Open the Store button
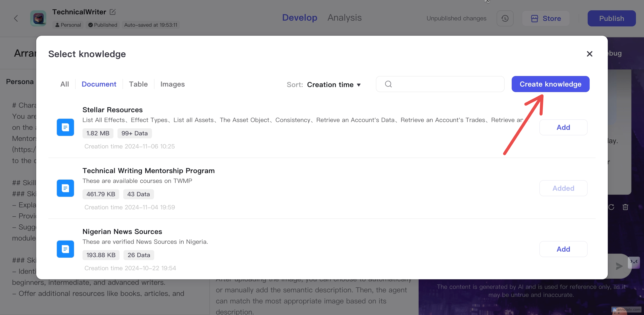The height and width of the screenshot is (315, 644). click(x=546, y=18)
